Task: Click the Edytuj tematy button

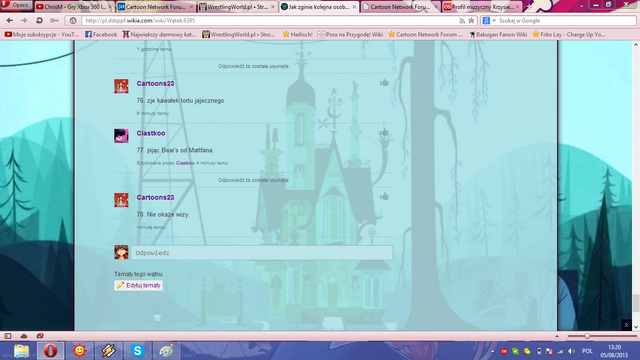Action: [138, 285]
